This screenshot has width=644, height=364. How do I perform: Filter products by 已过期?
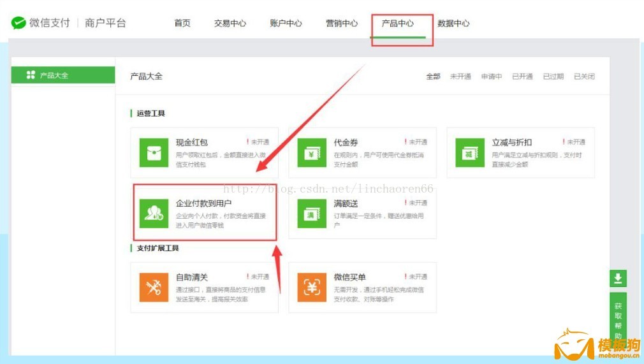[553, 76]
